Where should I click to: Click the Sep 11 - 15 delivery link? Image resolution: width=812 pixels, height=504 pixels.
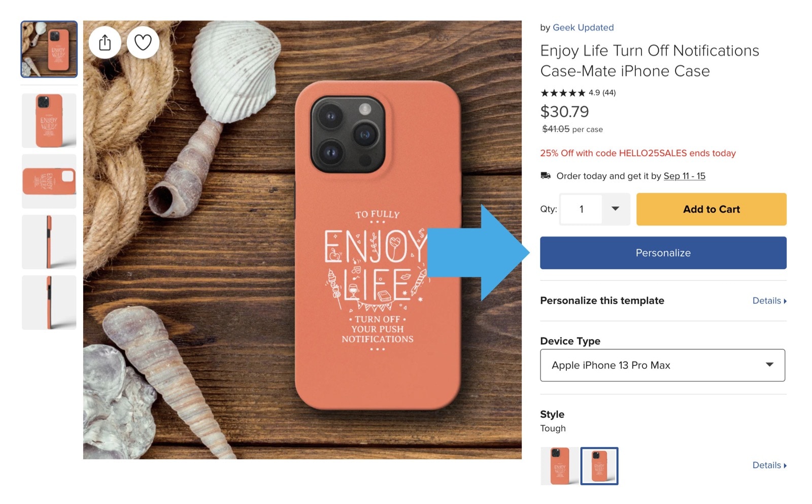pos(684,176)
